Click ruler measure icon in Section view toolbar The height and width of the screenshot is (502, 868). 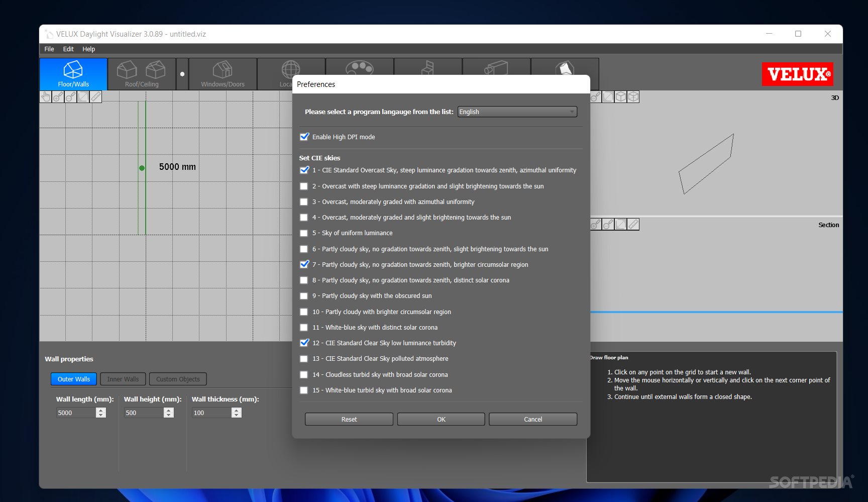633,224
